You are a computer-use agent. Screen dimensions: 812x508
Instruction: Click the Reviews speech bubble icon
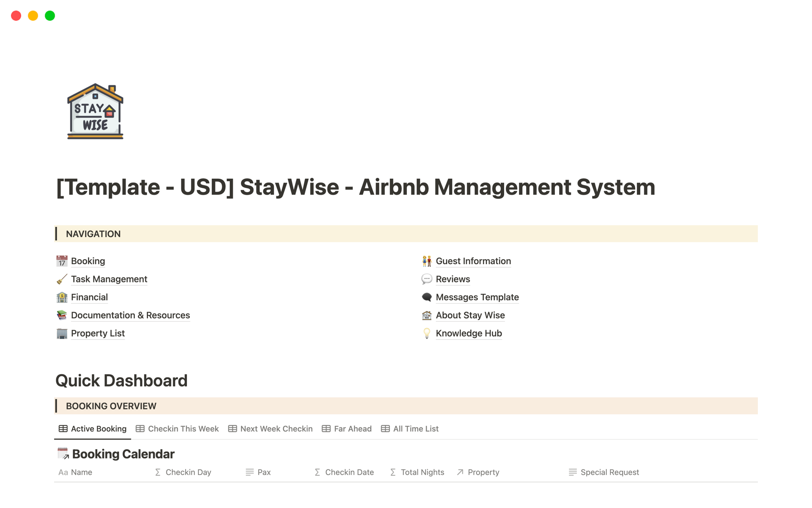427,279
